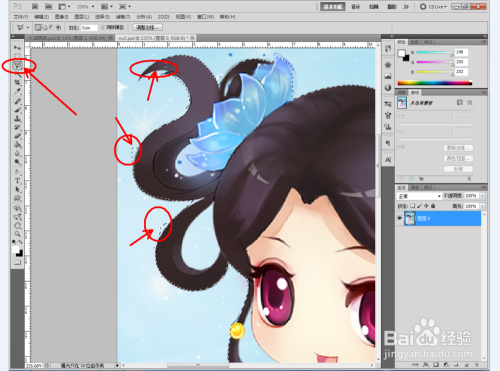
Task: Click the feather value input field
Action: click(x=89, y=28)
